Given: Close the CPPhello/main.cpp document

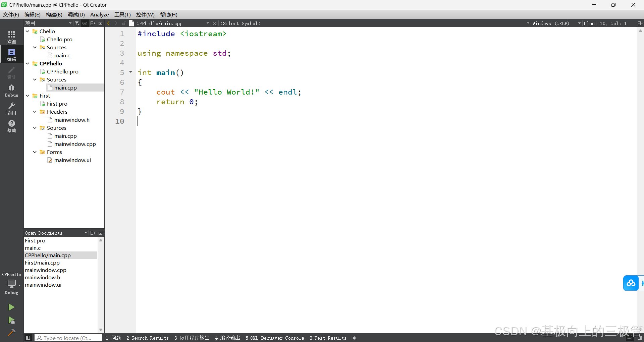Looking at the screenshot, I should pyautogui.click(x=215, y=23).
